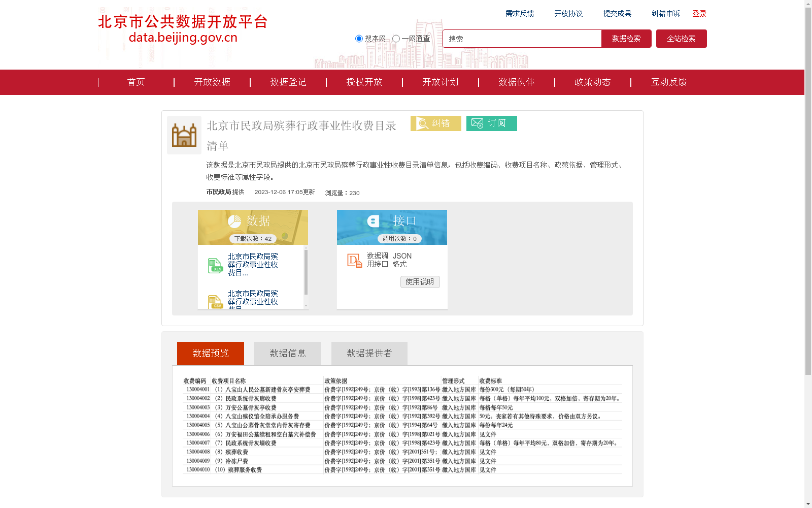This screenshot has width=812, height=508.
Task: Click the 数据 card header banner
Action: [x=253, y=227]
